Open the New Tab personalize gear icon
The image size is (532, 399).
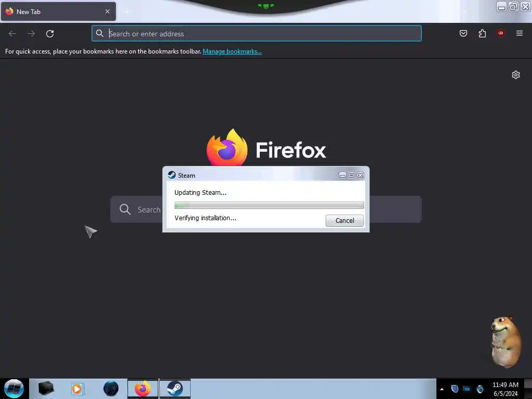pos(516,75)
